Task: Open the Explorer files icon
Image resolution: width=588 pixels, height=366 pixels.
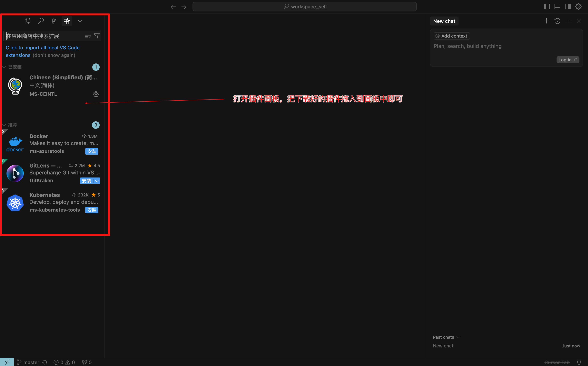Action: click(28, 21)
